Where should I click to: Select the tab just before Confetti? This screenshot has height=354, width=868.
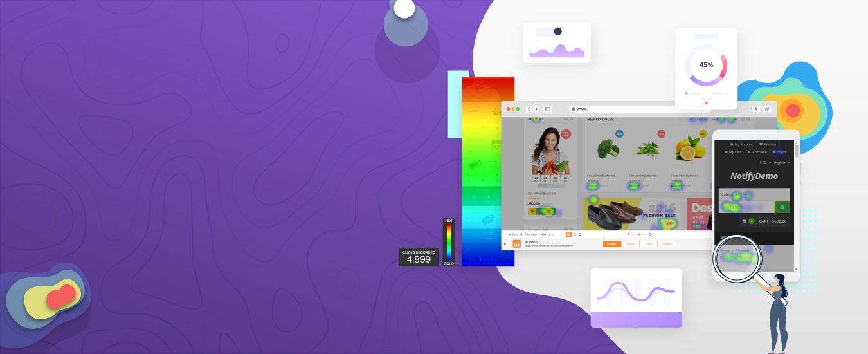[649, 244]
